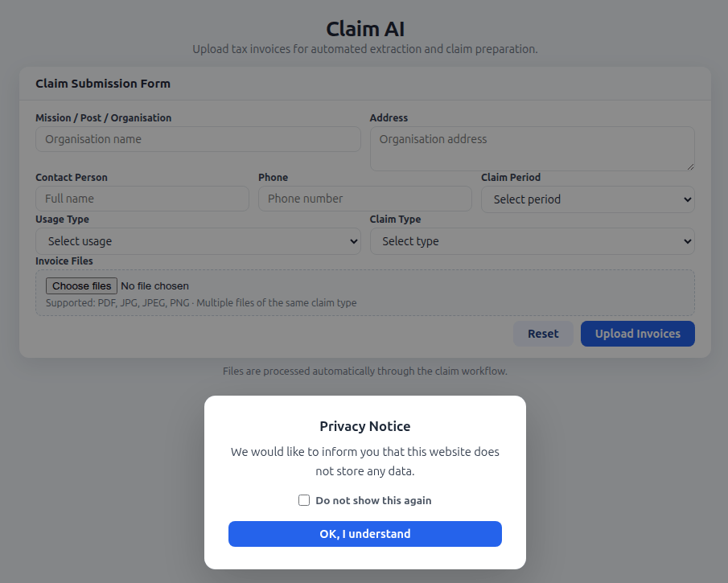Screen dimensions: 728x583
Task: Click the Select type combo box
Action: (x=532, y=240)
